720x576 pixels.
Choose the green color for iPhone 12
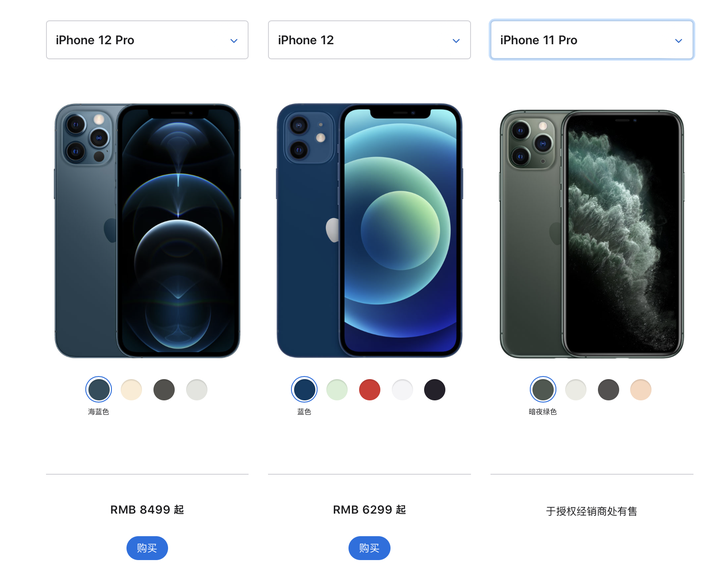tap(337, 390)
